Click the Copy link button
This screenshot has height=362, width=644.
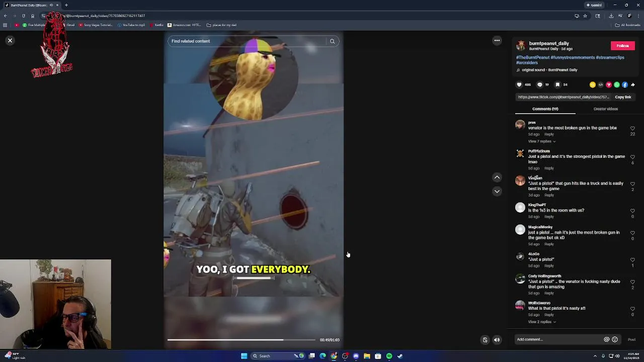pyautogui.click(x=623, y=97)
